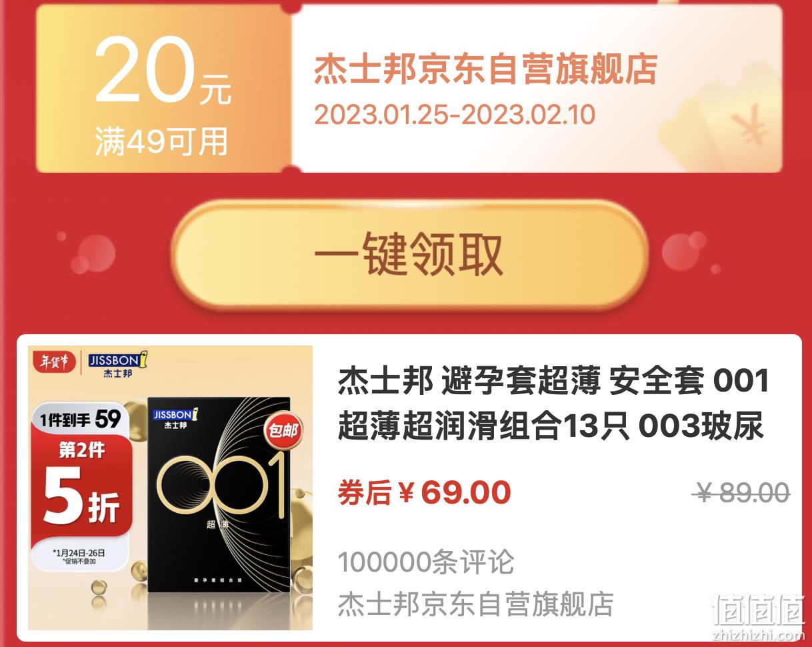812x647 pixels.
Task: Click the red 包邮 free shipping badge
Action: pos(282,430)
